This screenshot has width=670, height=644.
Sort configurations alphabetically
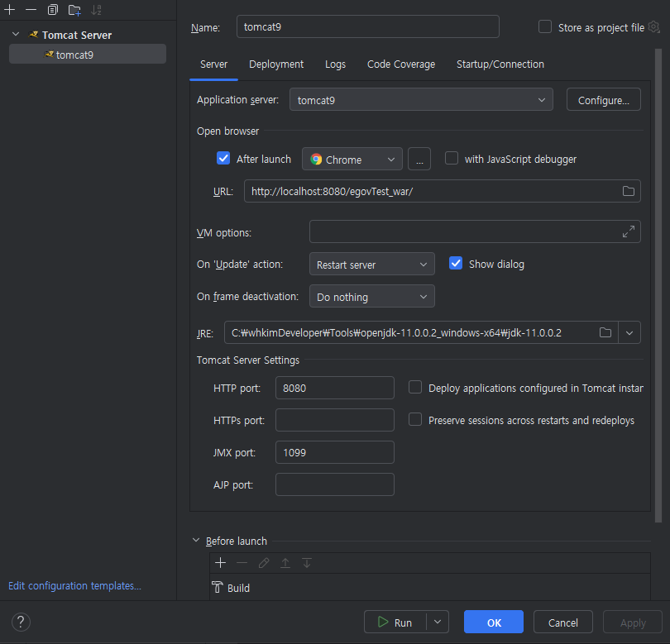(x=96, y=10)
